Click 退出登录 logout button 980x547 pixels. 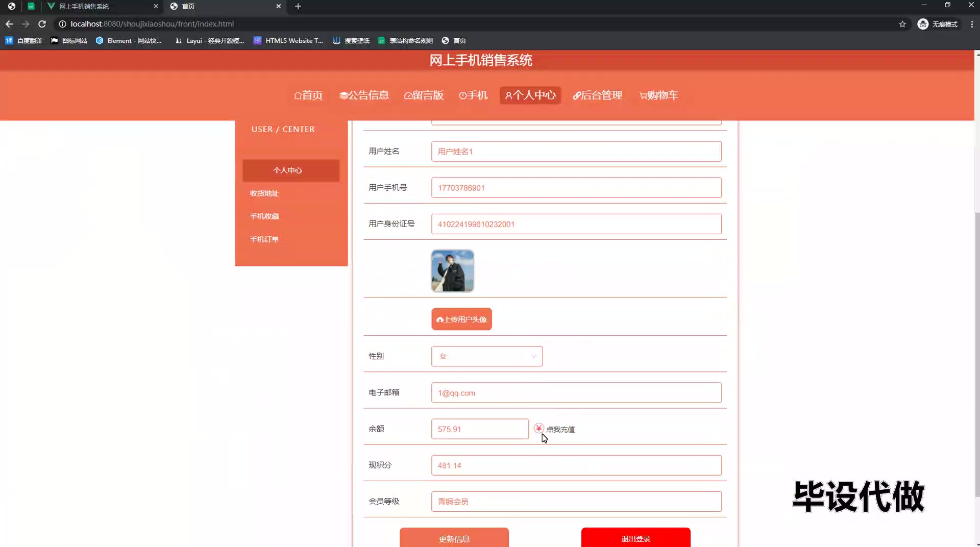click(x=635, y=538)
